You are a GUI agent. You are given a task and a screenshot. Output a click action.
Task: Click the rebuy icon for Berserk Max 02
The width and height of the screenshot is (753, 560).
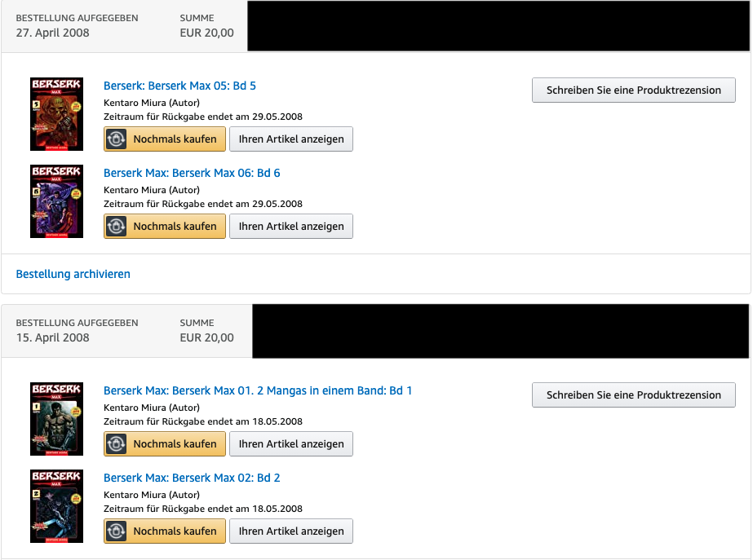(x=116, y=531)
